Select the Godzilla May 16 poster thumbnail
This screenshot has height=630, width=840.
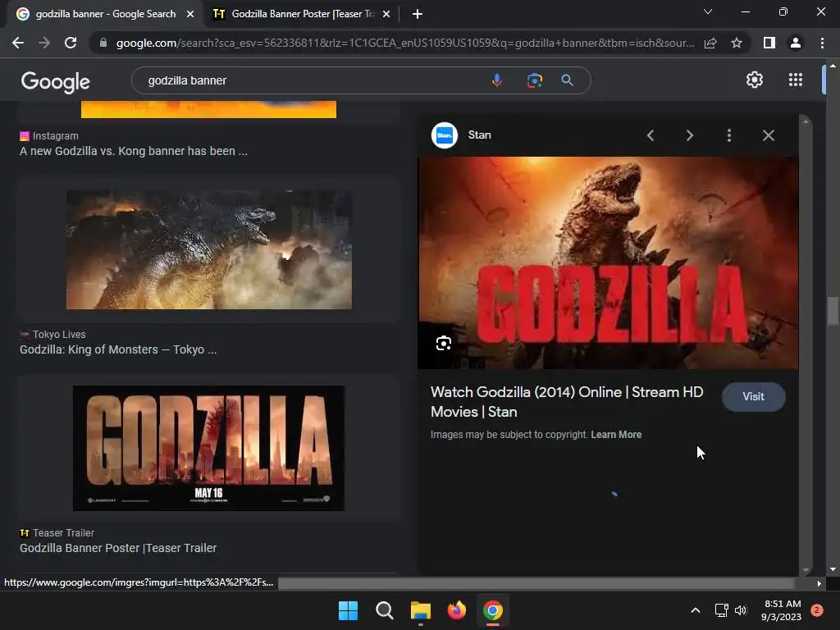click(x=209, y=448)
